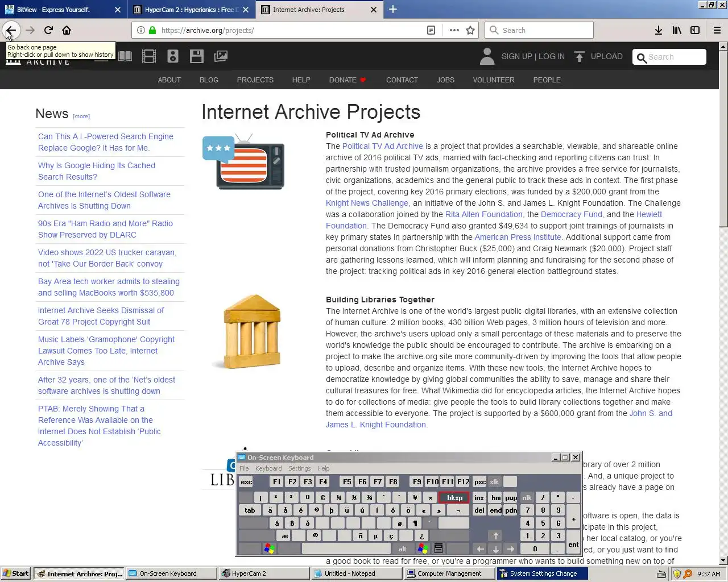Switch to HyperCam 2 browser tab
The width and height of the screenshot is (728, 582).
coord(191,9)
